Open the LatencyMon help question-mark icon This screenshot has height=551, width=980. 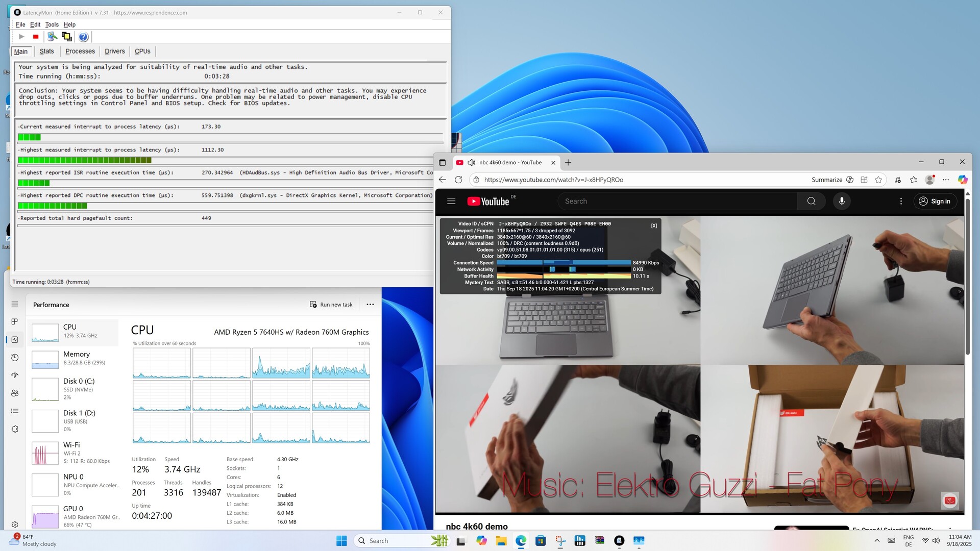83,37
